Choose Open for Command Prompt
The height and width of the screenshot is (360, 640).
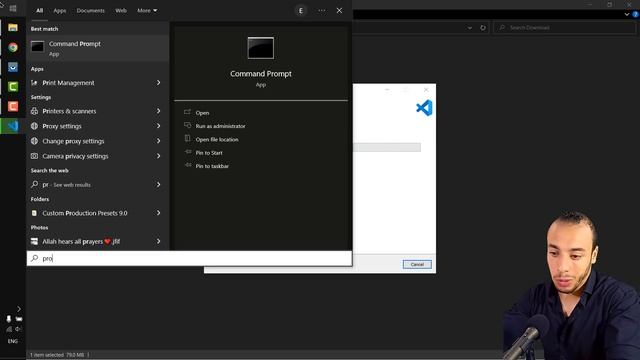pos(202,113)
